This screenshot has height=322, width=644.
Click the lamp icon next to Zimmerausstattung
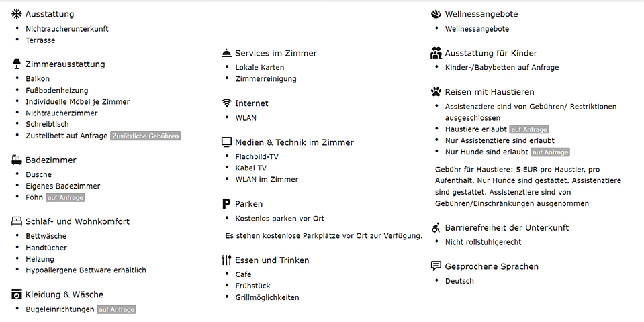click(x=17, y=64)
